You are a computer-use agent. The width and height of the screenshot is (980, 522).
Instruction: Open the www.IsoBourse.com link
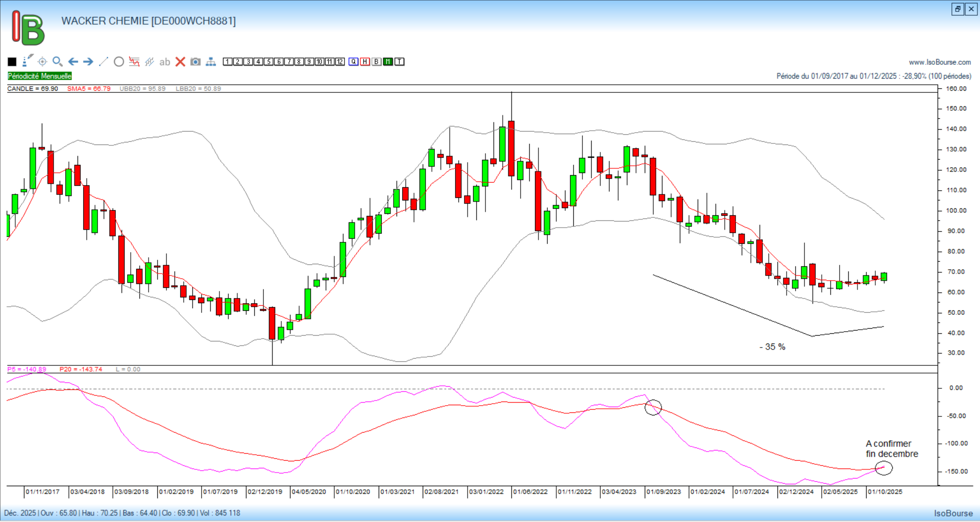(940, 62)
